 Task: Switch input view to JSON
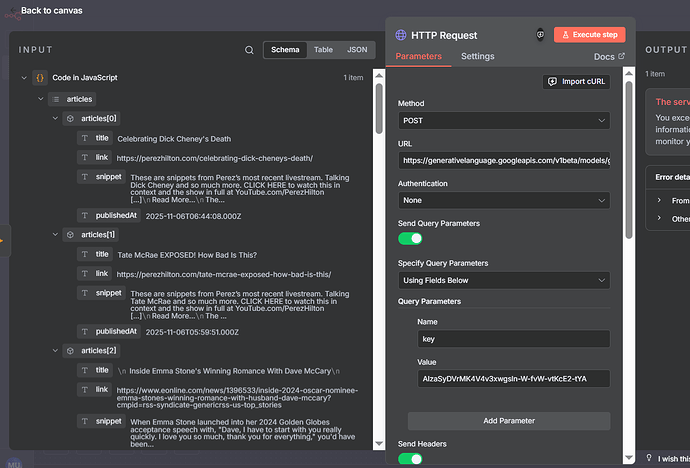coord(356,49)
